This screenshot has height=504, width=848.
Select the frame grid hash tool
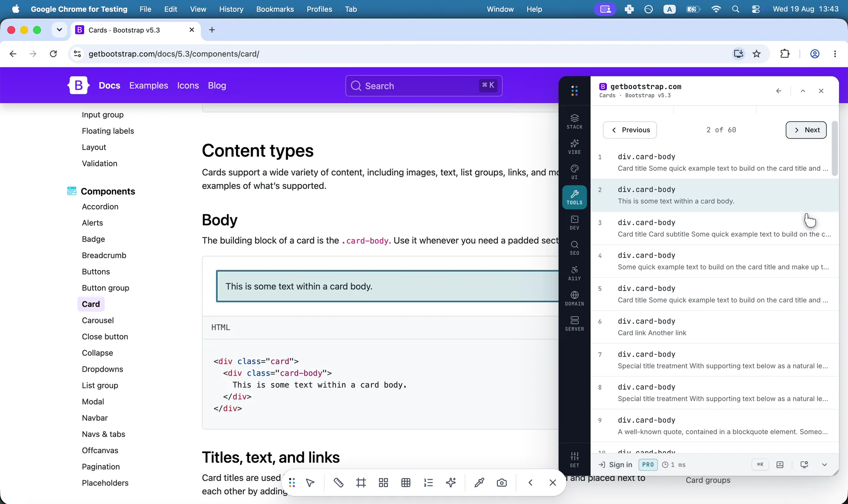(x=361, y=483)
